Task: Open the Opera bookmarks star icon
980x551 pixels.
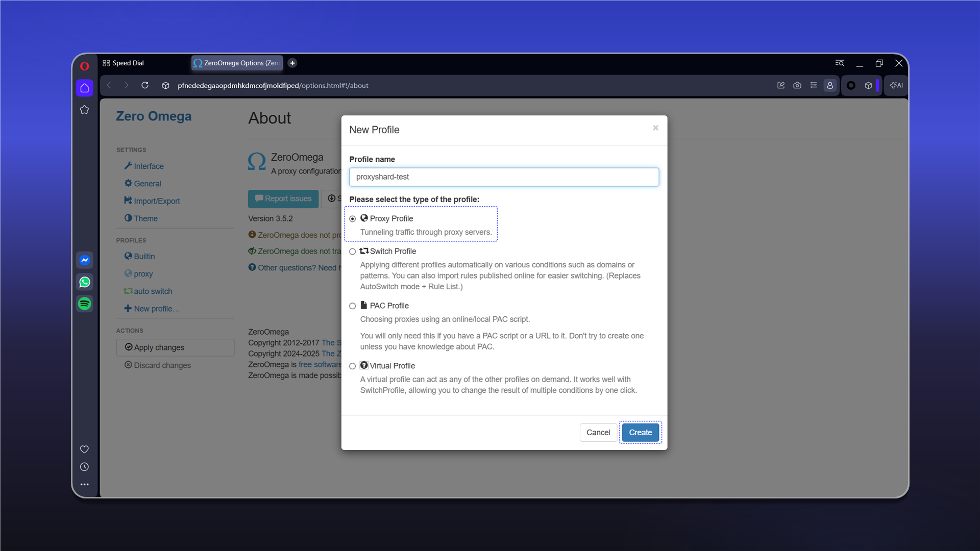Action: coord(85,110)
